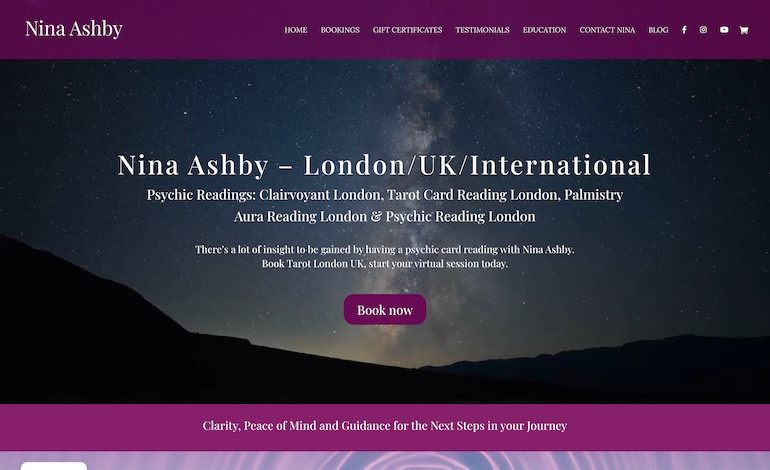
Task: Open the YouTube channel icon
Action: [724, 30]
